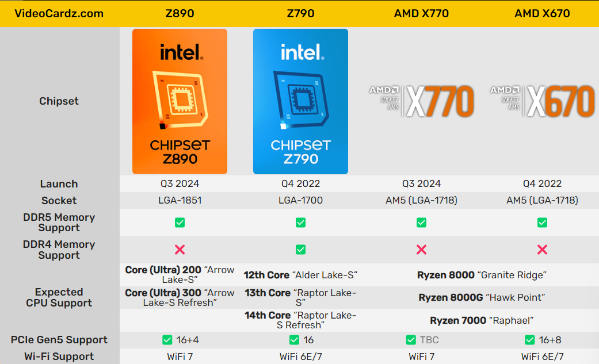Click the Socket row label
Screen dimensions: 599x364
pyautogui.click(x=59, y=201)
